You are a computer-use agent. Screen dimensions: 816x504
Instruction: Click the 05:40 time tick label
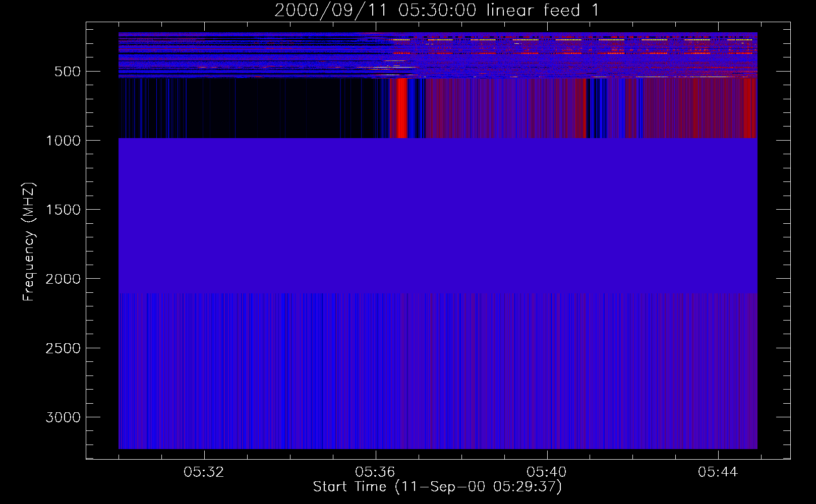click(547, 472)
